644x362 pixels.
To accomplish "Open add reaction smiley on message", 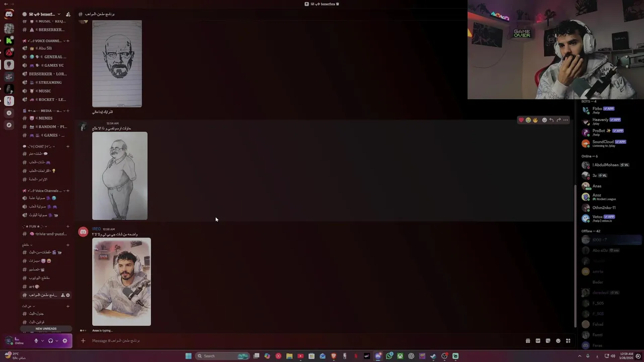I will 544,120.
